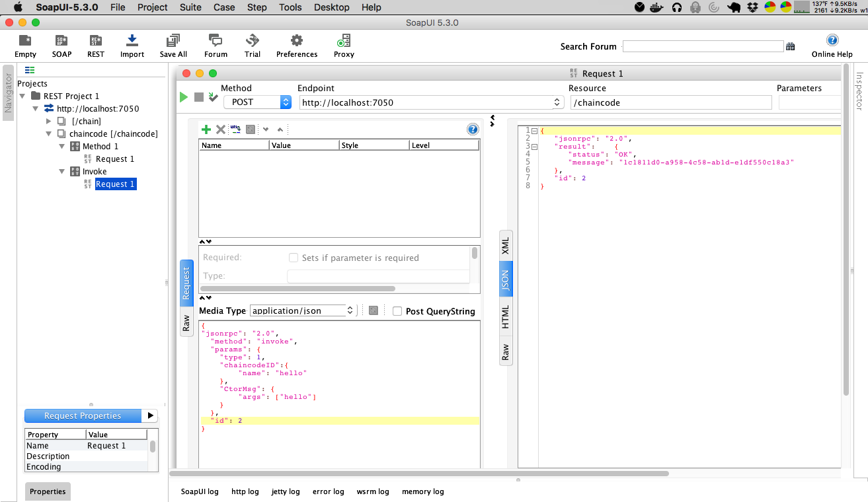Open the Method POST dropdown
Screen dimensions: 868x502
[258, 102]
